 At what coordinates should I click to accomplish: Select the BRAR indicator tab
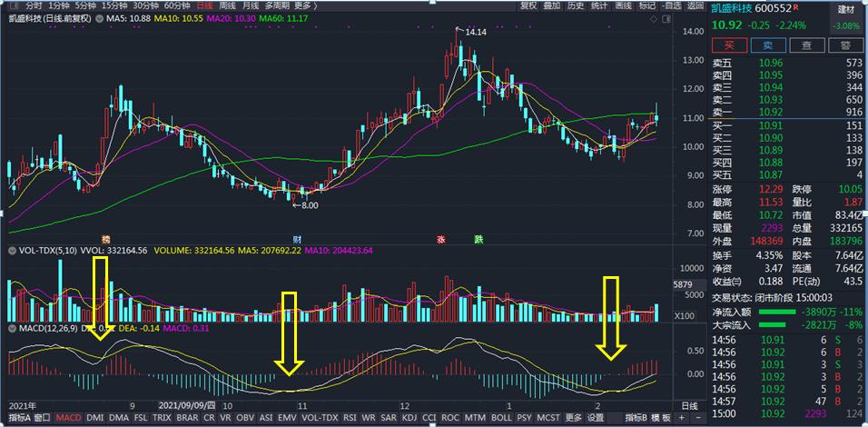pos(188,417)
